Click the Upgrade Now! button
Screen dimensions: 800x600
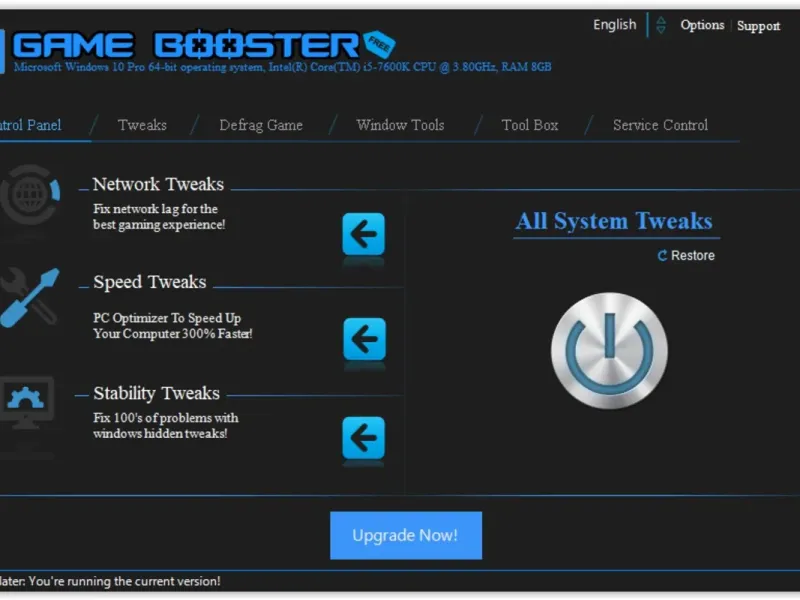406,535
